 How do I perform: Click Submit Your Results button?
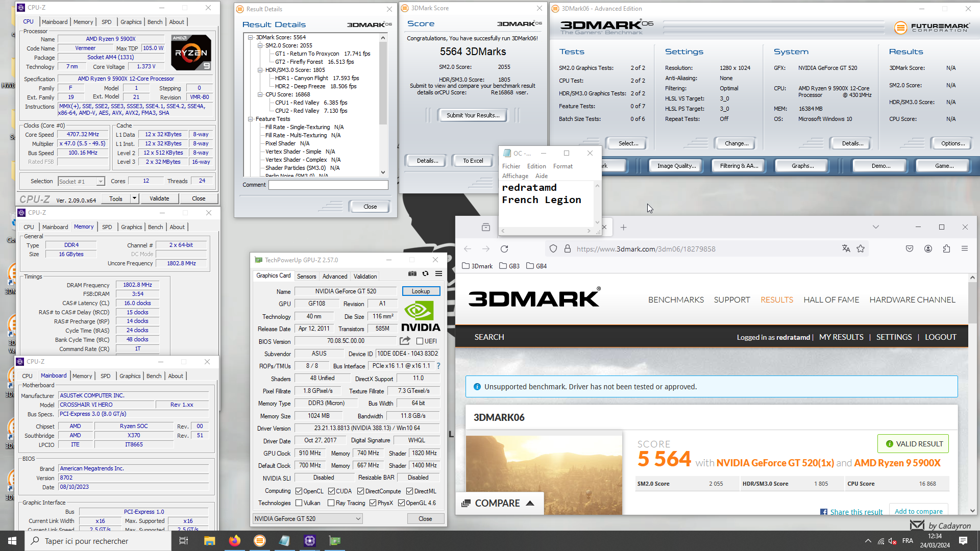pyautogui.click(x=473, y=115)
